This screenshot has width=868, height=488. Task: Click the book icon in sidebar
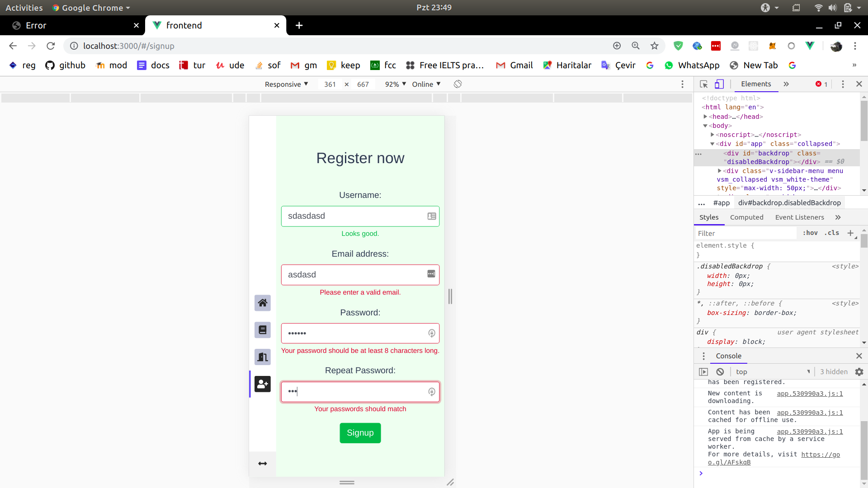[262, 330]
